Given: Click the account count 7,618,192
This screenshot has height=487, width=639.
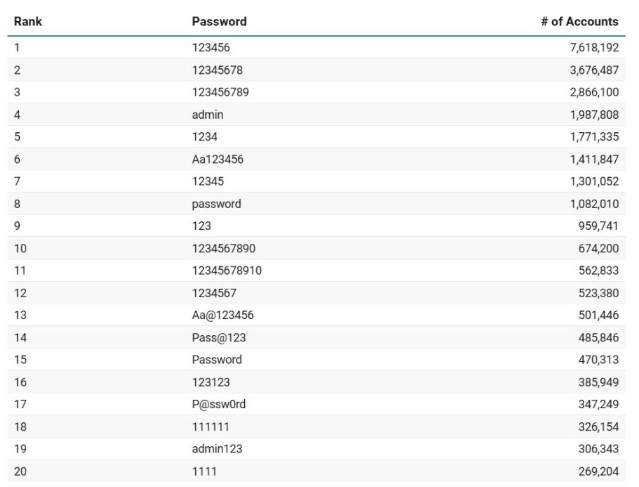Looking at the screenshot, I should (x=594, y=48).
